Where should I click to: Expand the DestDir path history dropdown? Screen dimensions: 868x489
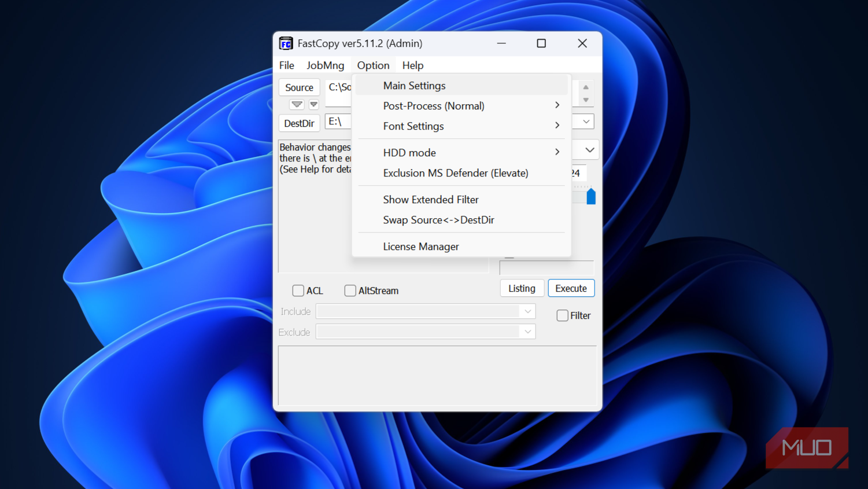[x=586, y=122]
